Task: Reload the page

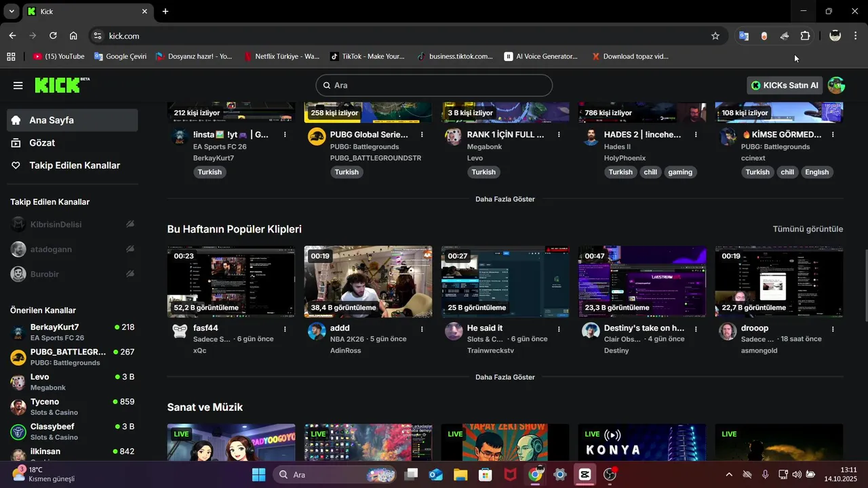Action: click(53, 36)
